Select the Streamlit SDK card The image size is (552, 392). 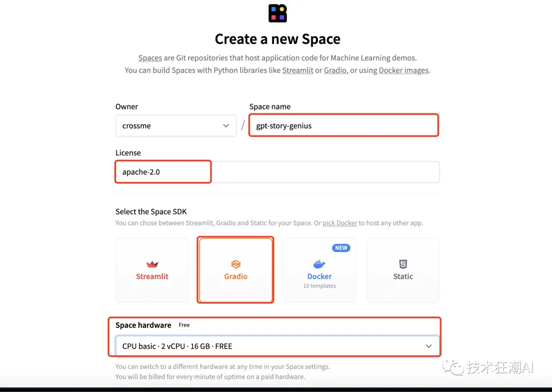152,270
